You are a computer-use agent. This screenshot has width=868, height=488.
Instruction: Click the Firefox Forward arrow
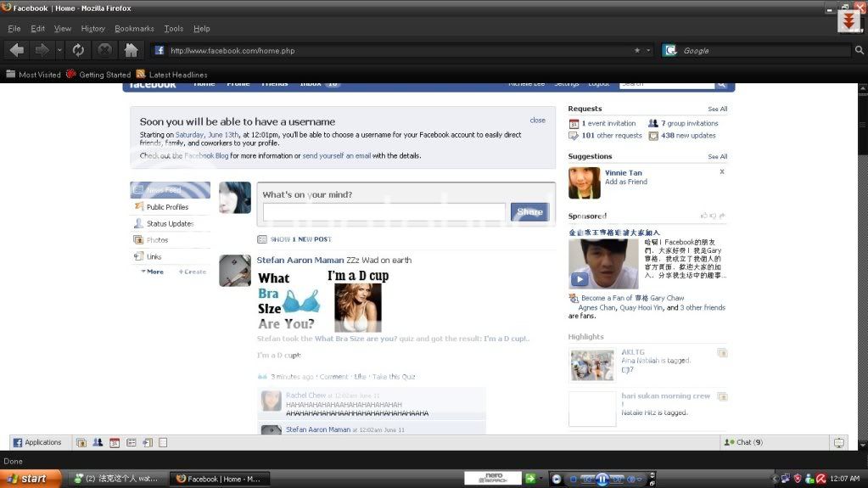[42, 50]
